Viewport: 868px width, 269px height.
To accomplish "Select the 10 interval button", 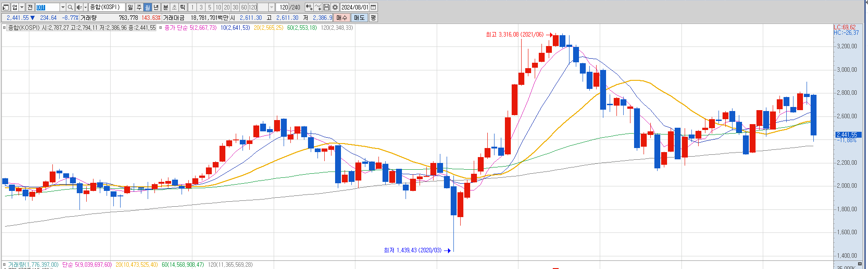I will coord(218,7).
